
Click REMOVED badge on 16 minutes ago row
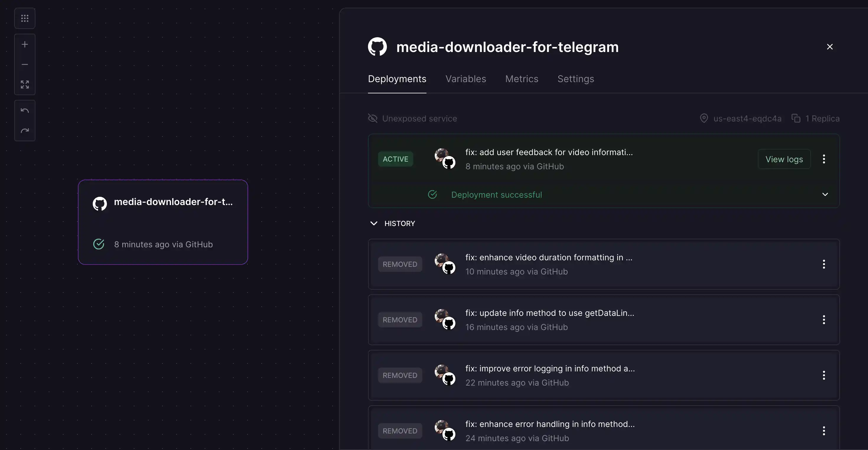(x=400, y=320)
